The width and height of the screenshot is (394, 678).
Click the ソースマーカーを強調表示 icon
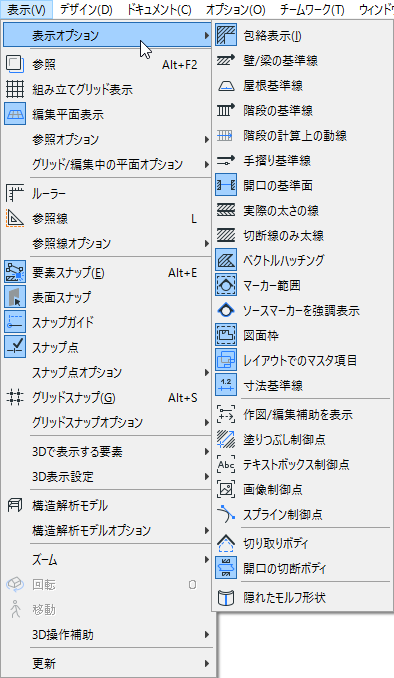tap(226, 310)
